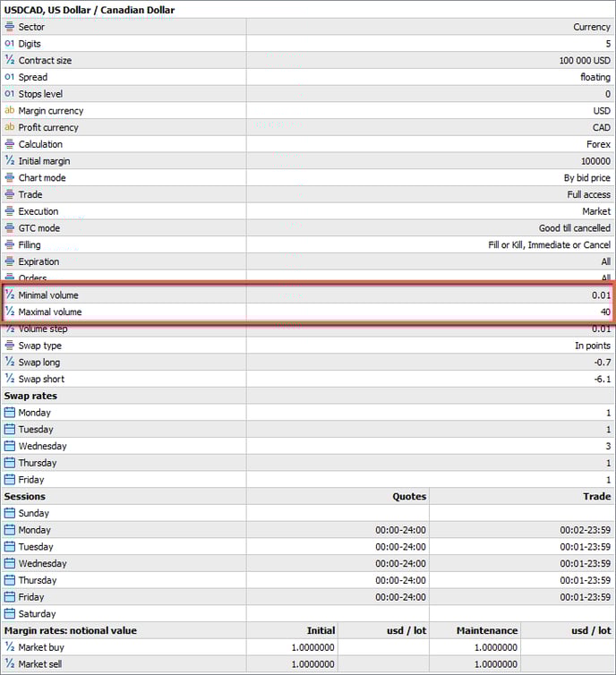Click the 'ab' icon beside Margin currency
This screenshot has height=675, width=616.
pyautogui.click(x=10, y=111)
